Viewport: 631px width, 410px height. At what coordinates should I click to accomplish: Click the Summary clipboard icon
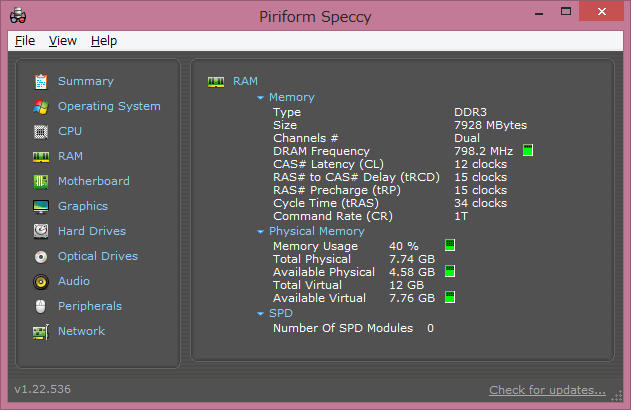(x=41, y=82)
